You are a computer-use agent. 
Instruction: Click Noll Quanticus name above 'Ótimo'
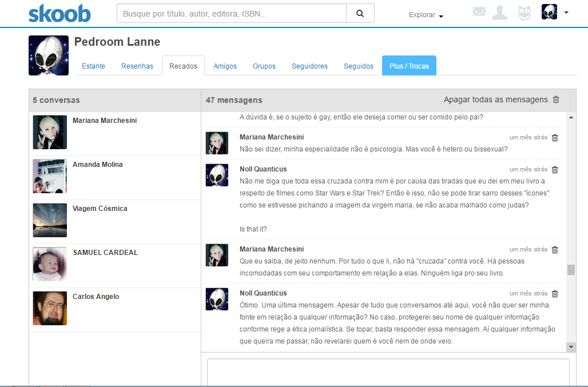coord(263,293)
